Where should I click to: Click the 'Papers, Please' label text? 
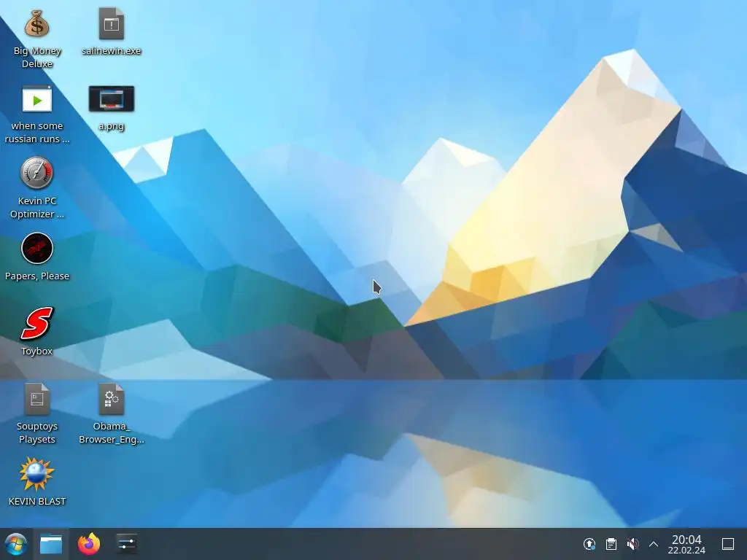(x=37, y=276)
